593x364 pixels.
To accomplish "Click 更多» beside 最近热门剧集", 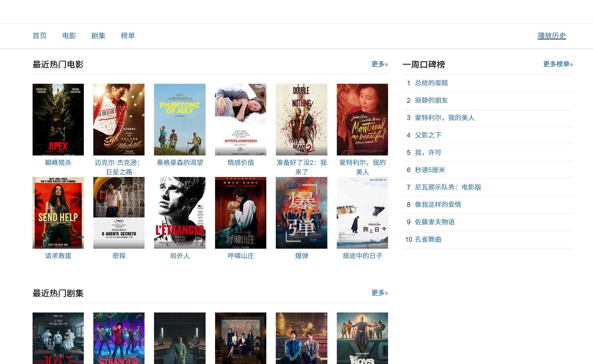I will tap(379, 293).
